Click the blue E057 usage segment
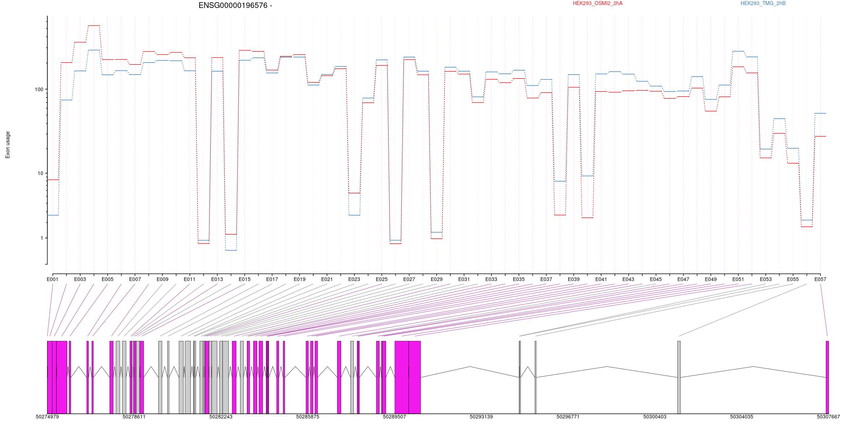Image resolution: width=868 pixels, height=434 pixels. 820,113
